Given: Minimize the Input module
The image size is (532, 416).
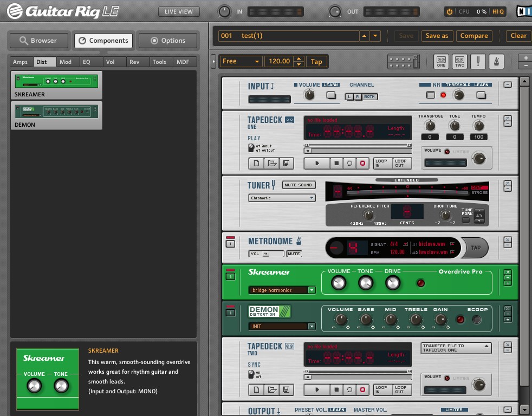Looking at the screenshot, I should tap(508, 84).
